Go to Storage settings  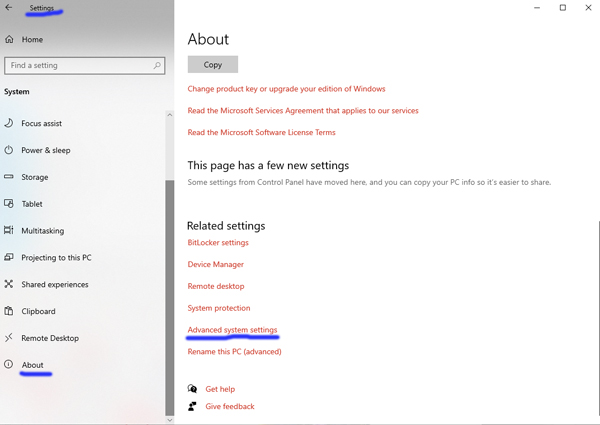click(x=35, y=177)
